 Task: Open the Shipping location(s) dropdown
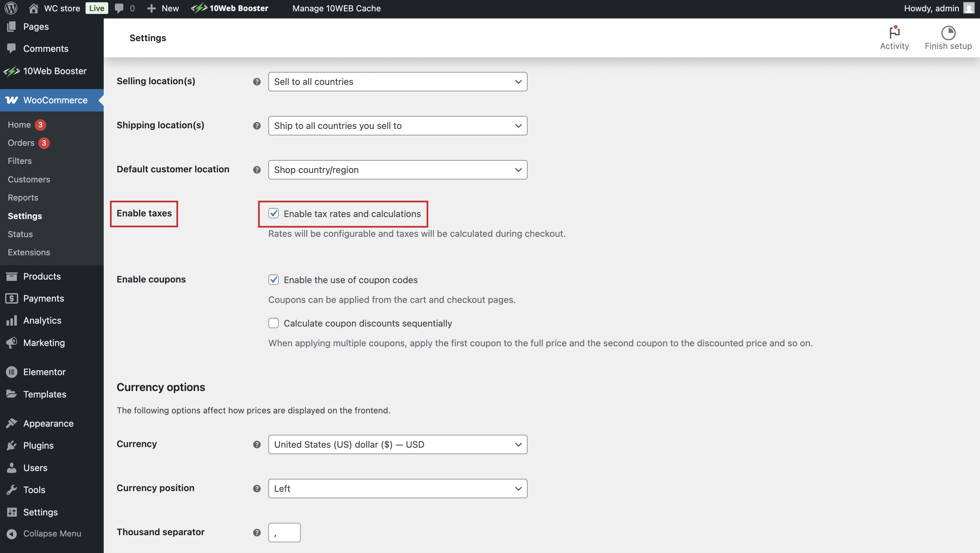pyautogui.click(x=397, y=126)
